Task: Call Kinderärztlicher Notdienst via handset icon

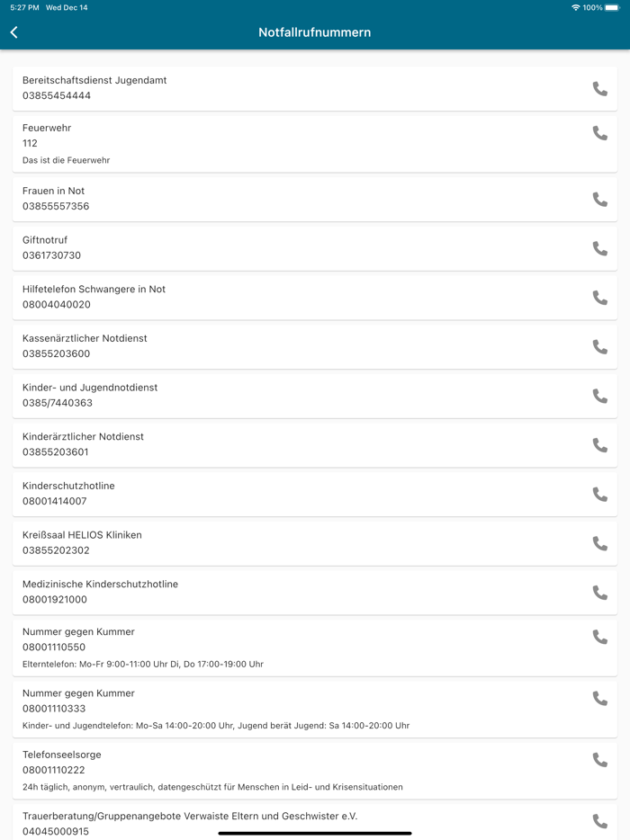Action: point(599,444)
